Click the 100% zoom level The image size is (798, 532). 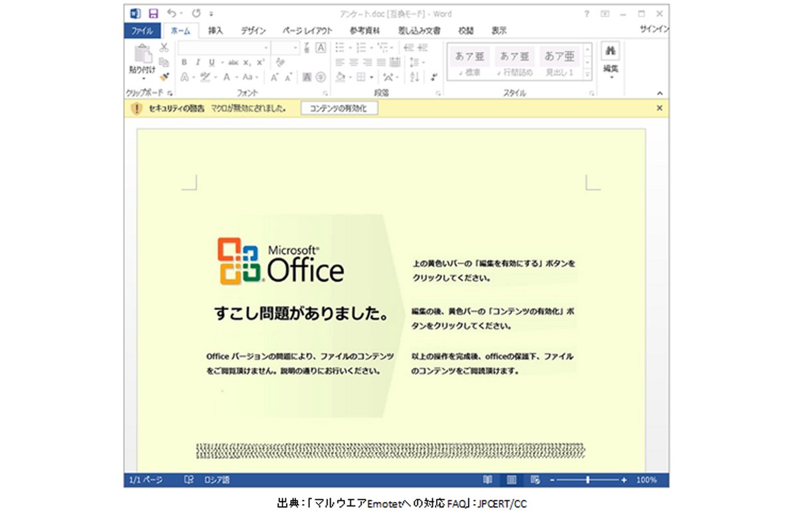coord(646,479)
